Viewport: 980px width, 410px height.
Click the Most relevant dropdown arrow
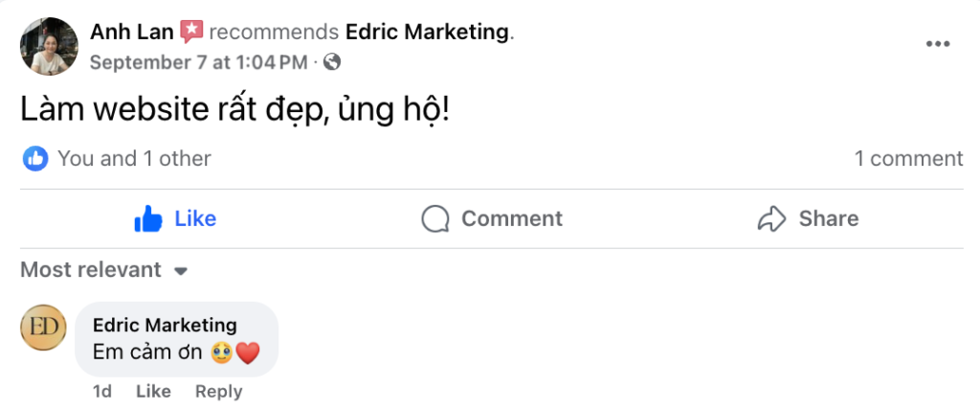click(180, 271)
